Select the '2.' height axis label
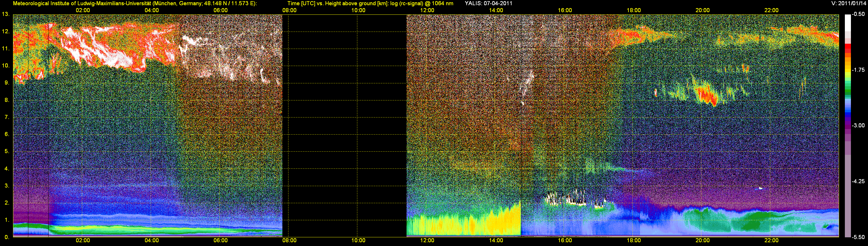868x246 pixels. [x=7, y=203]
